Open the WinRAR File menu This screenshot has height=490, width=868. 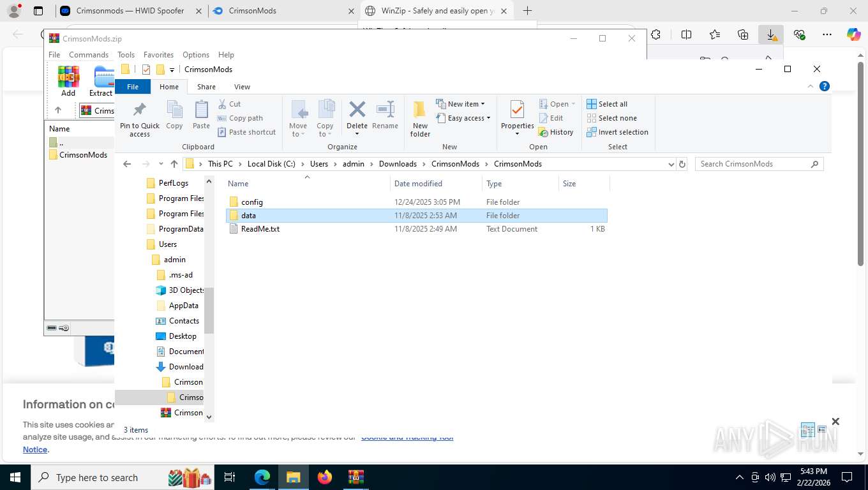(x=54, y=55)
